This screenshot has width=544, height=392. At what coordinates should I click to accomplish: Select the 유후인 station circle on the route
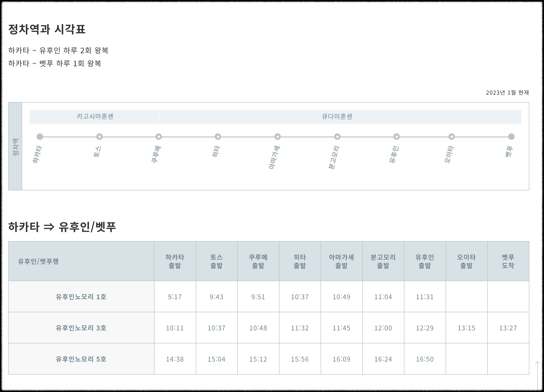[396, 136]
